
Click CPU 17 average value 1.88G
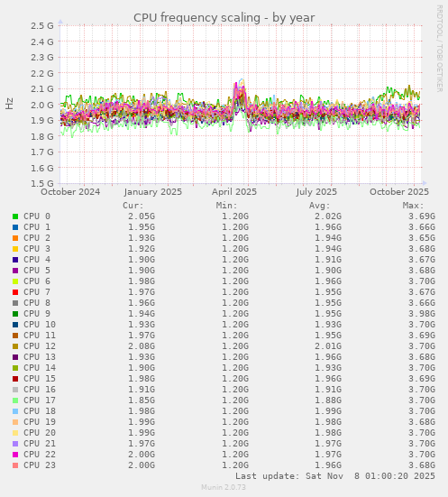click(x=328, y=400)
